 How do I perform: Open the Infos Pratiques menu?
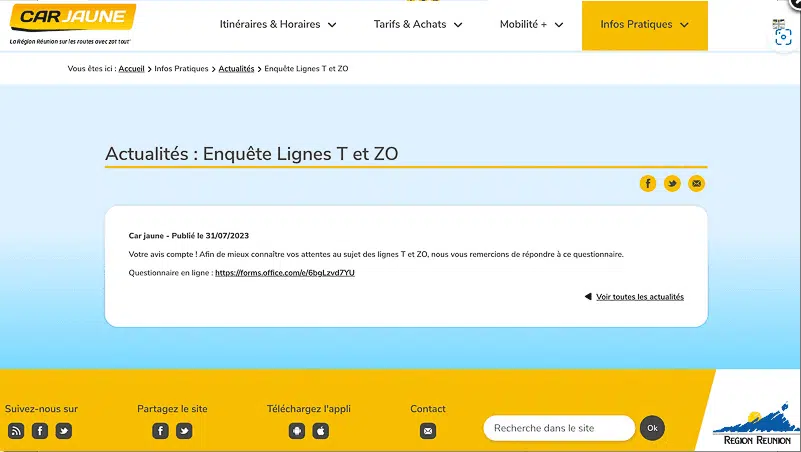644,25
